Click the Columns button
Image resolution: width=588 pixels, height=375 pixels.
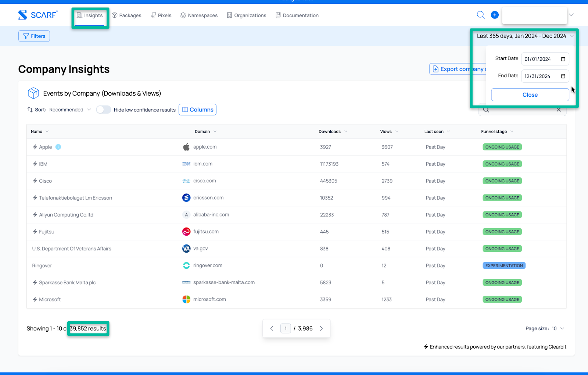point(197,110)
